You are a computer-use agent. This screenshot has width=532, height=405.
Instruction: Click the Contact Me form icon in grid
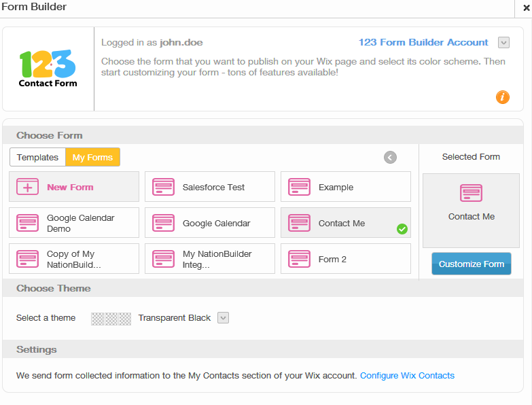pyautogui.click(x=299, y=223)
